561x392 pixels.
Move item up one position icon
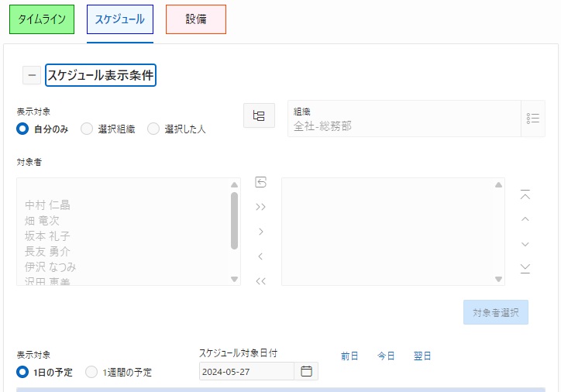[525, 219]
